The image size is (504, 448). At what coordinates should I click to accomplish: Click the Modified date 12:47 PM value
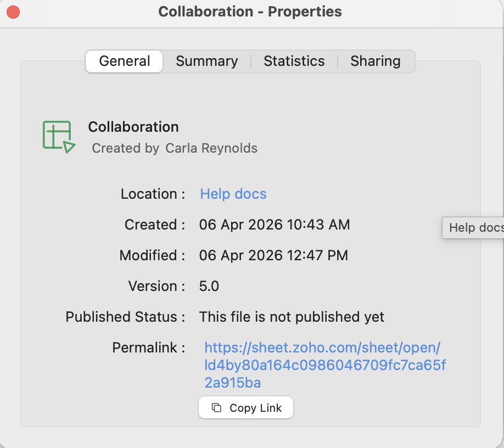point(273,255)
